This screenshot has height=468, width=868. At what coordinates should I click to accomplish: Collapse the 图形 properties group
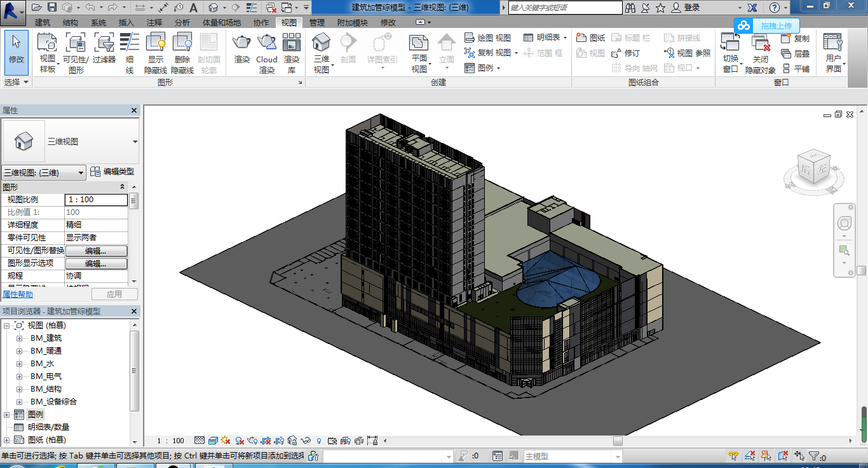pos(123,187)
